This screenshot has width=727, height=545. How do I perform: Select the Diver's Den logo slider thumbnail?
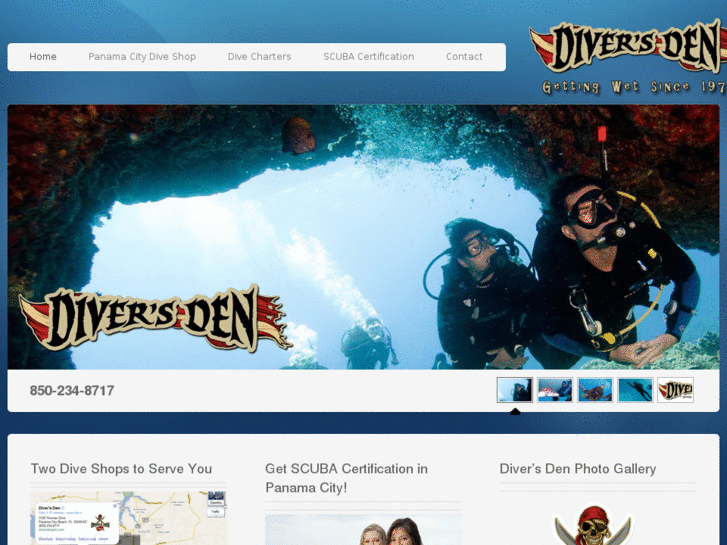coord(676,390)
